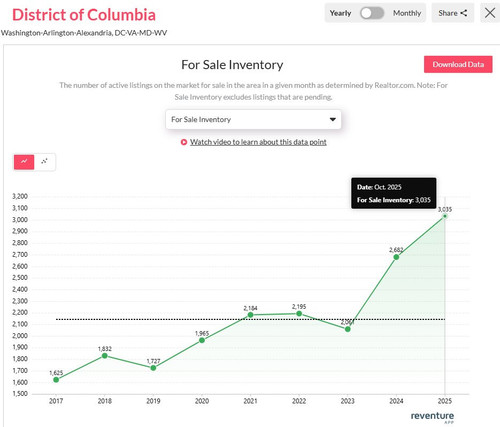The height and width of the screenshot is (427, 500).
Task: Close the District of Columbia panel
Action: (x=490, y=13)
